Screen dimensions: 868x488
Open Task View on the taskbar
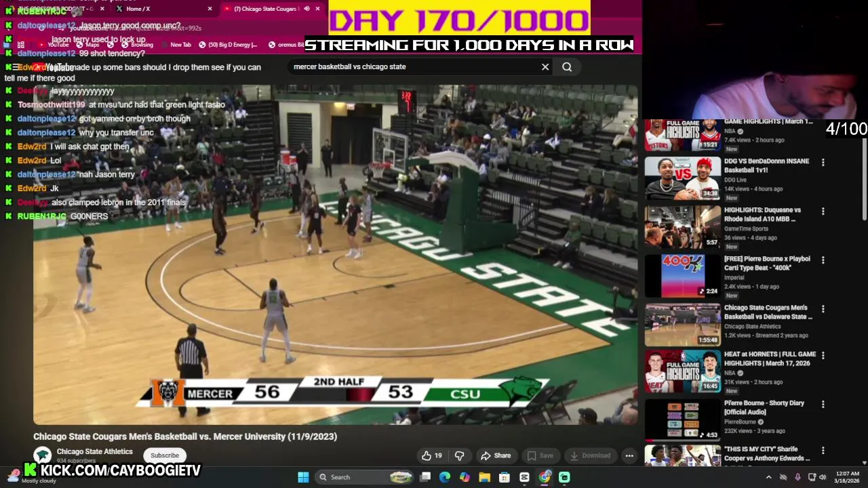425,477
